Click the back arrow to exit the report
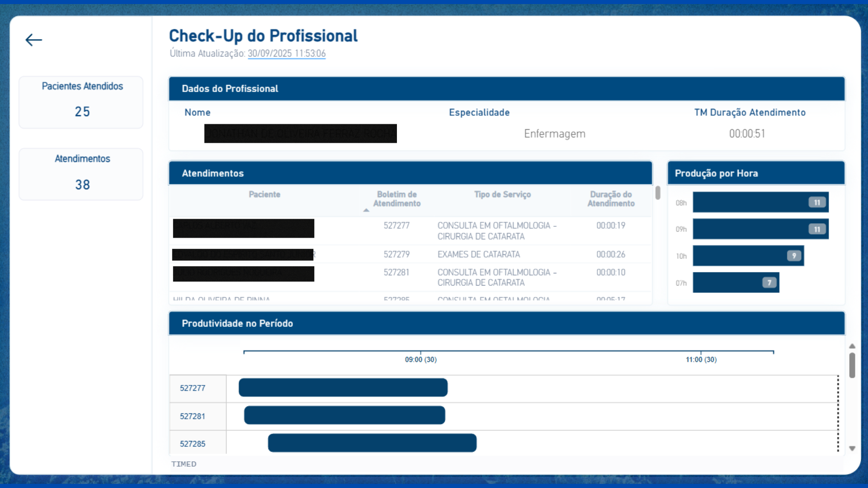 [33, 40]
